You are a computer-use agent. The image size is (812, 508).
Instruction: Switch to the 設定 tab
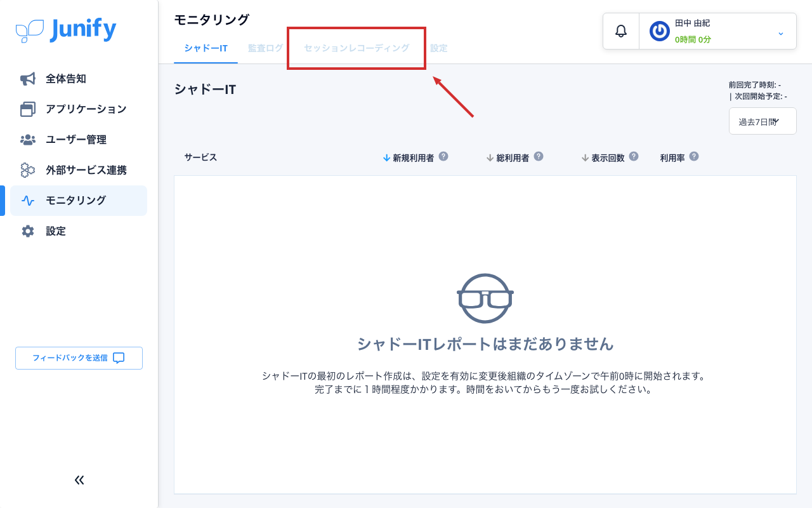[x=439, y=48]
